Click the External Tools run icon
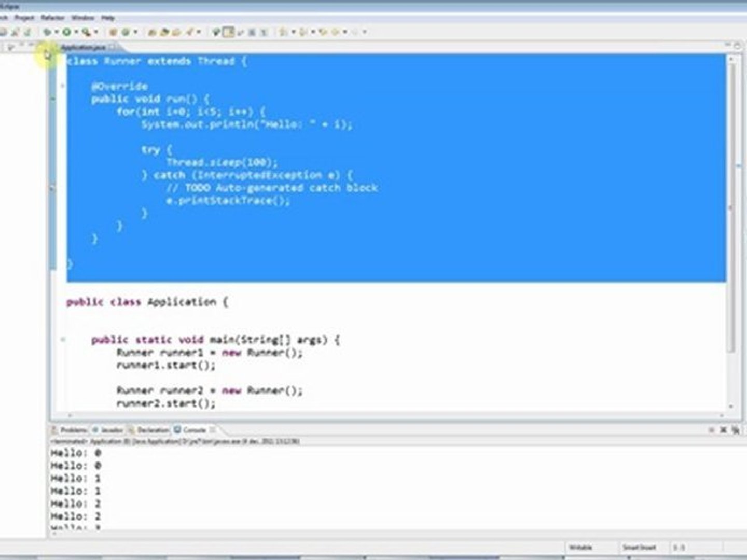 coord(86,32)
